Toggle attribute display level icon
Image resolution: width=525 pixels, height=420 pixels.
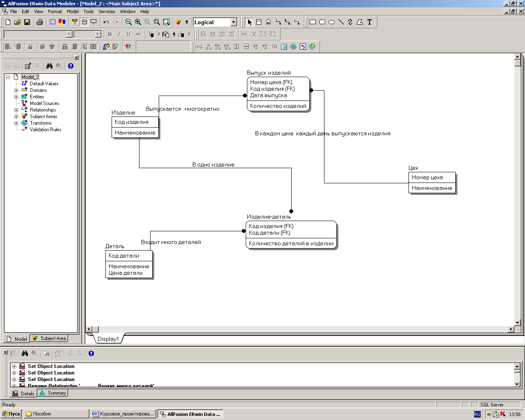tap(84, 22)
